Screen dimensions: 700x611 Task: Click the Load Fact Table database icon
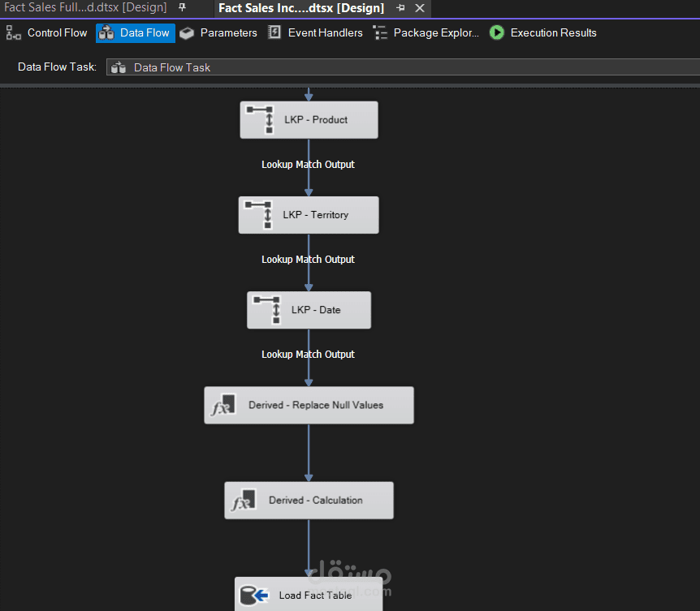254,596
